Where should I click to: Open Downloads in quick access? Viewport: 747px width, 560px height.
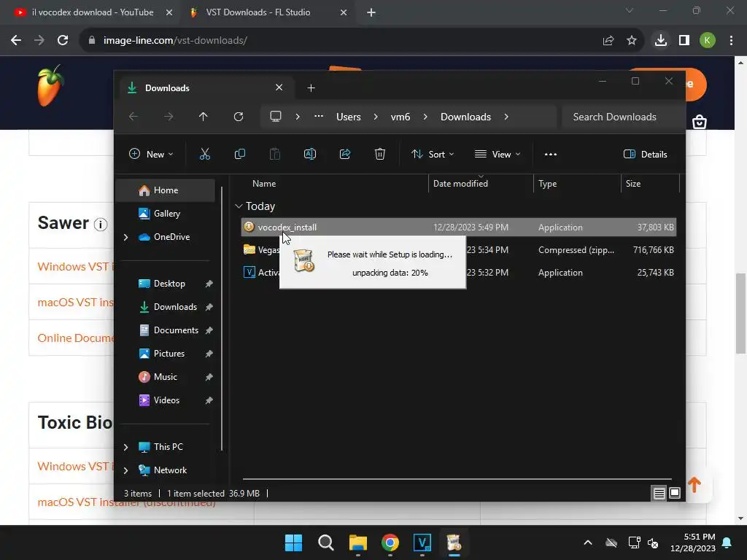175,307
